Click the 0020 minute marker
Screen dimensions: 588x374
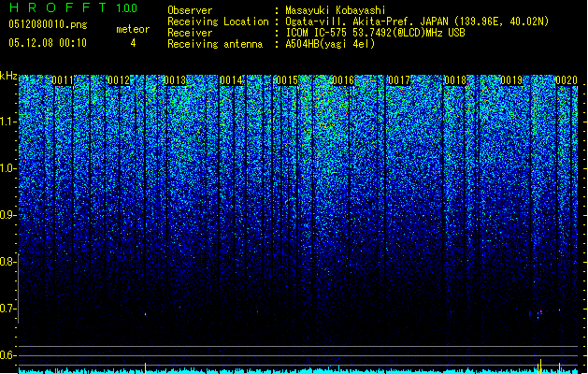(x=566, y=80)
